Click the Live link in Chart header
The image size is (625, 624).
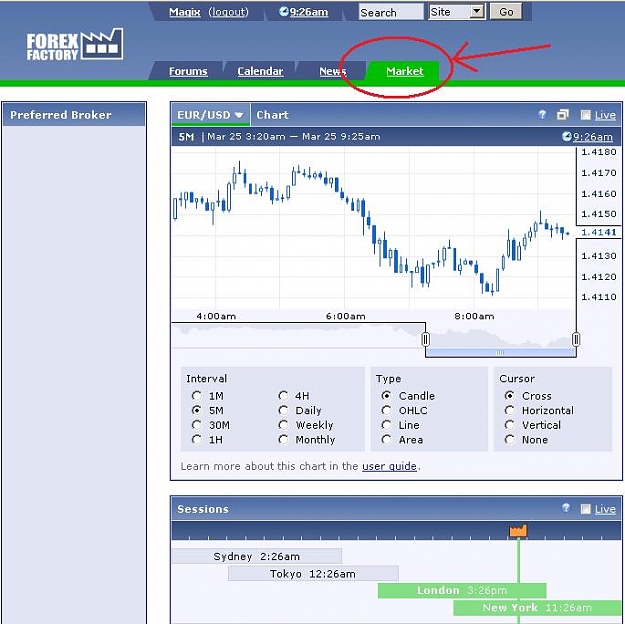tap(605, 115)
